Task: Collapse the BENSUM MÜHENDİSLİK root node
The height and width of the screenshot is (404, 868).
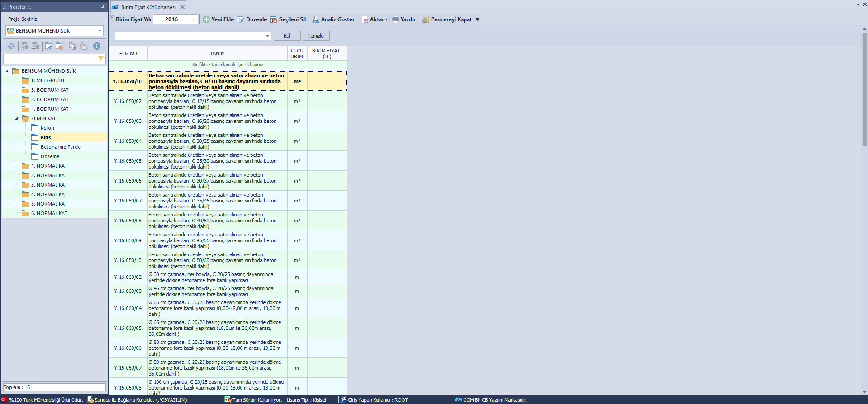Action: 7,71
